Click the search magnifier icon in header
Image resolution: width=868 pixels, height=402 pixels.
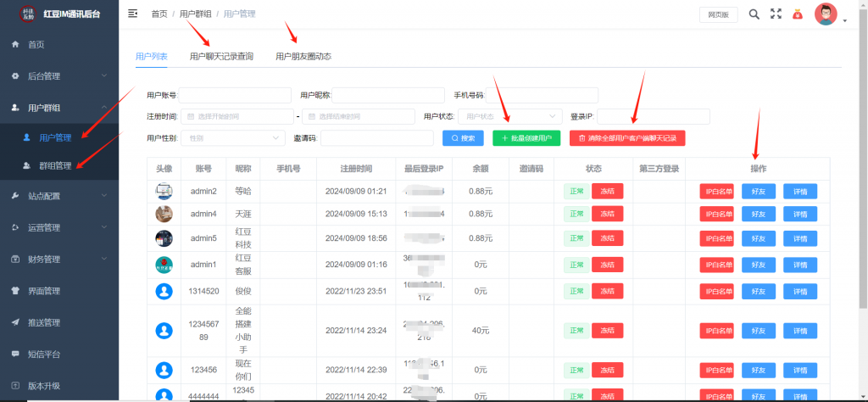tap(754, 14)
